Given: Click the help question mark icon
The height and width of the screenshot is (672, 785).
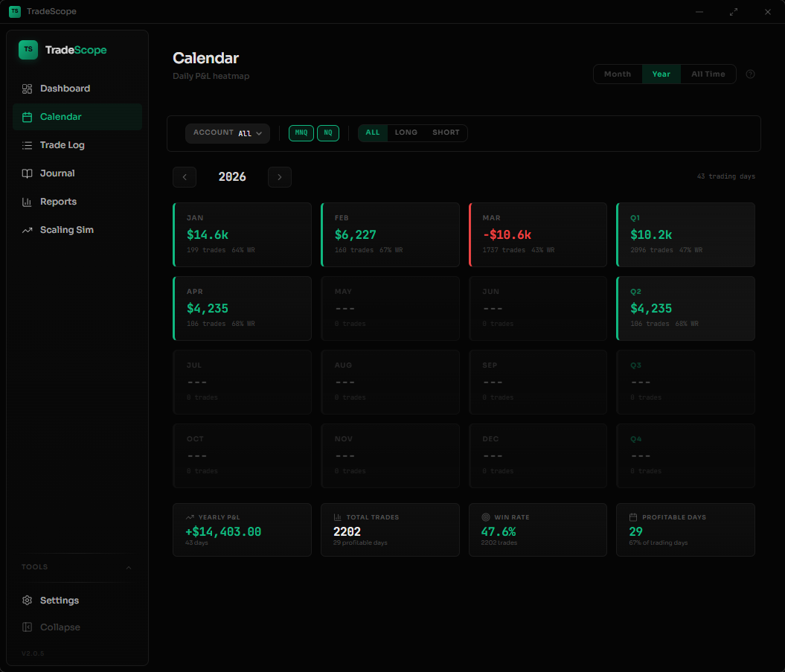Looking at the screenshot, I should click(x=750, y=74).
